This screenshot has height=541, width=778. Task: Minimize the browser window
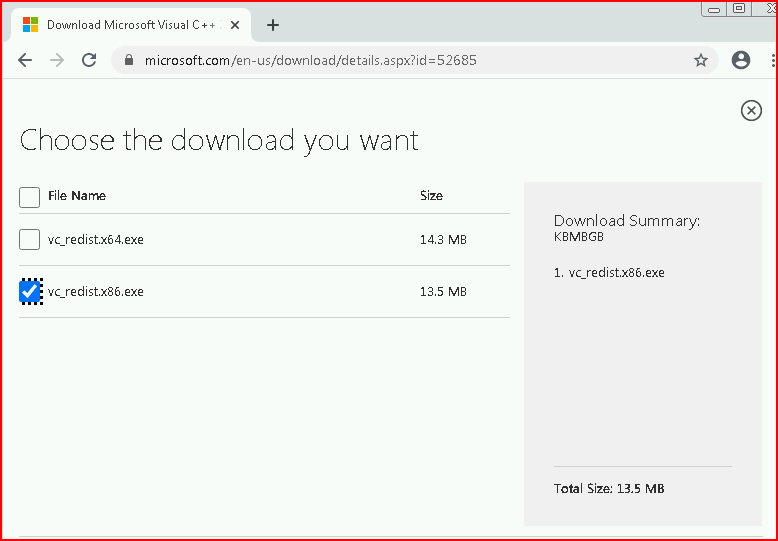point(714,8)
